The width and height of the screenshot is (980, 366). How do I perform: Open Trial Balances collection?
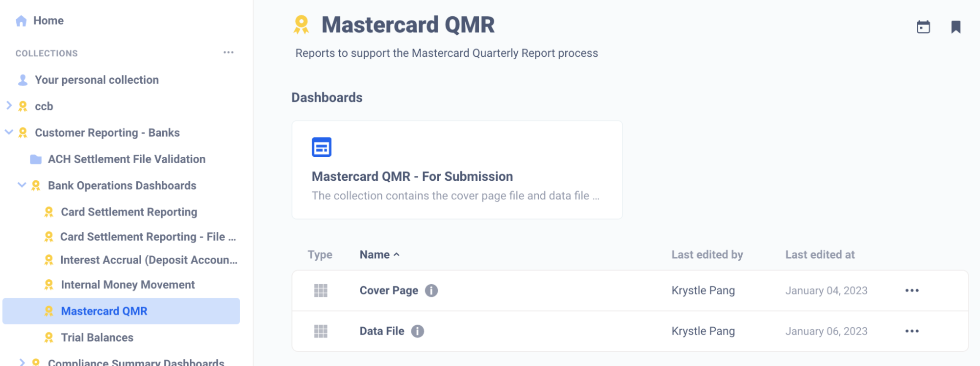point(97,338)
